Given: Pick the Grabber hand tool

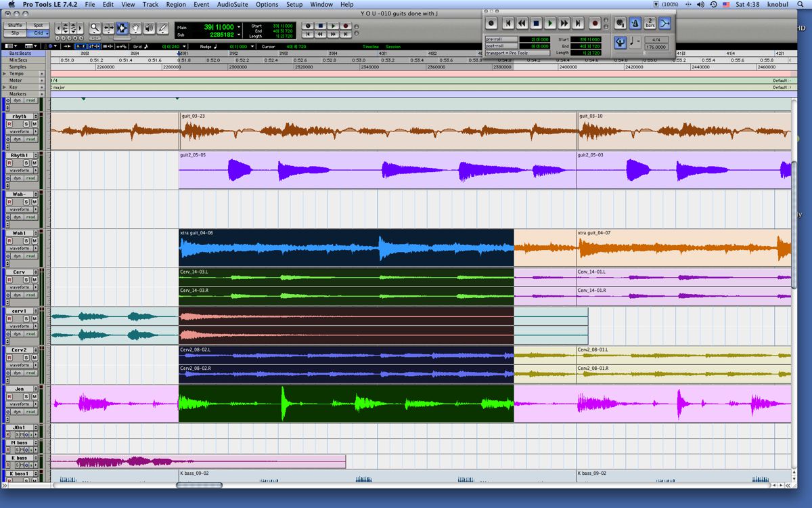Looking at the screenshot, I should pyautogui.click(x=135, y=28).
